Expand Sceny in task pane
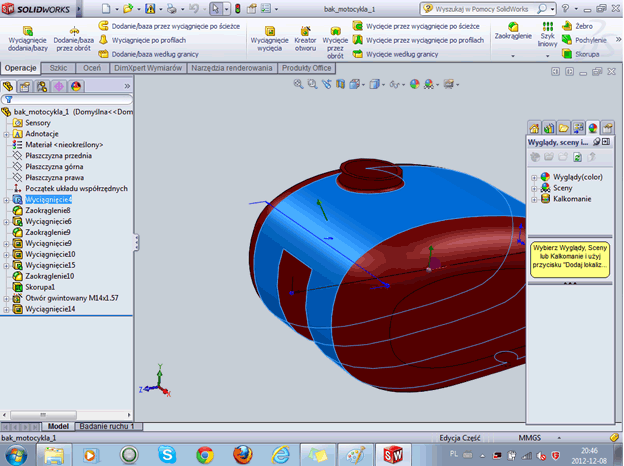This screenshot has width=624, height=466. point(534,189)
